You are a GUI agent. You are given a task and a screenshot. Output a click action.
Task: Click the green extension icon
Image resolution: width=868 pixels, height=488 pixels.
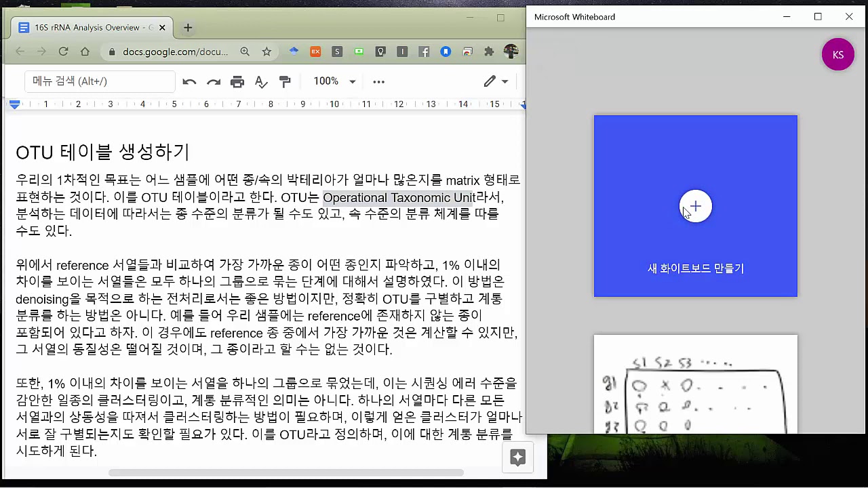point(359,52)
